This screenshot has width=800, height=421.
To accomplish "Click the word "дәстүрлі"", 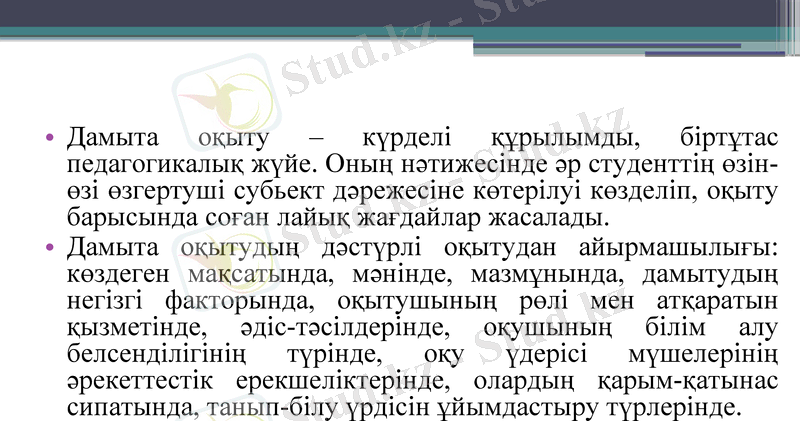I will (x=371, y=249).
